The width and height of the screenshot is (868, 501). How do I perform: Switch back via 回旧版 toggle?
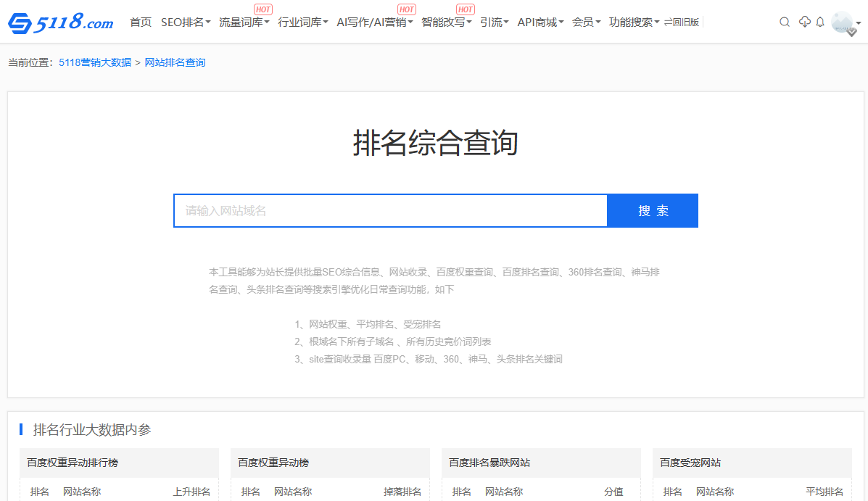coord(682,22)
